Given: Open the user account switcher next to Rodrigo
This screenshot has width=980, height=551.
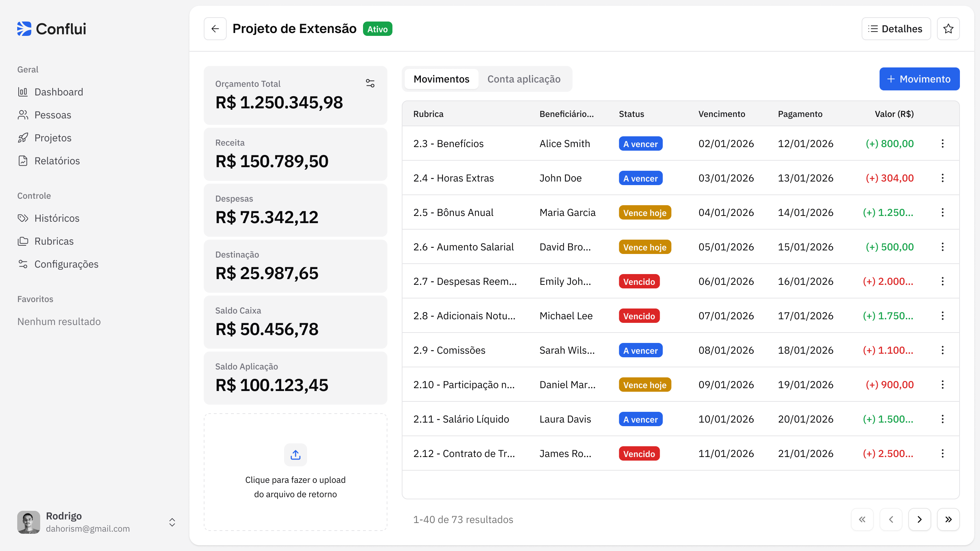Looking at the screenshot, I should [172, 522].
